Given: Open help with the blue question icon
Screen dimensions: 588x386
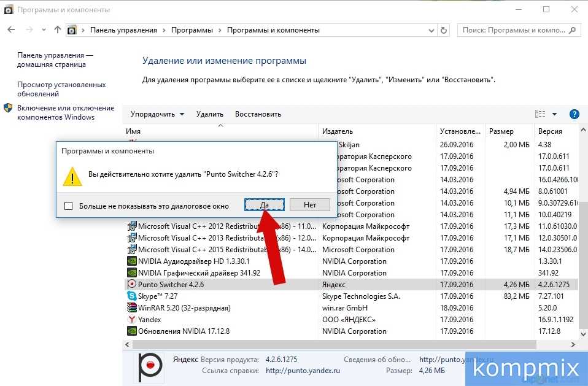Looking at the screenshot, I should [574, 114].
